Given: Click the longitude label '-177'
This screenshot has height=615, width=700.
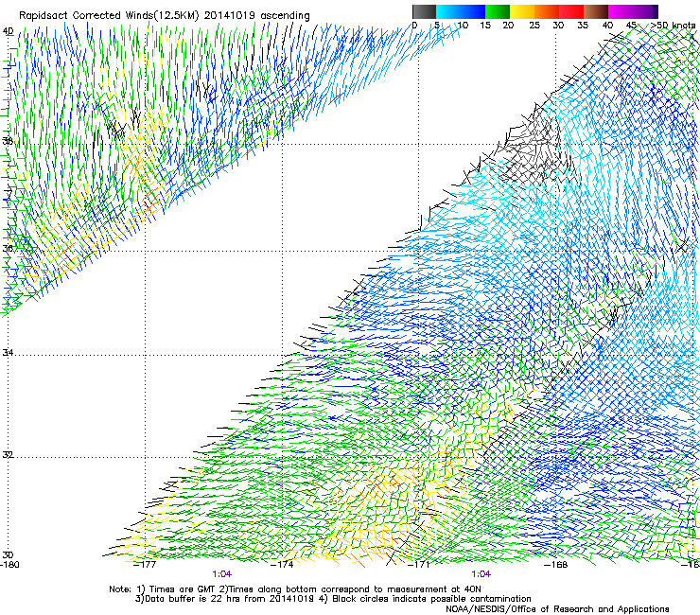Looking at the screenshot, I should [x=146, y=564].
